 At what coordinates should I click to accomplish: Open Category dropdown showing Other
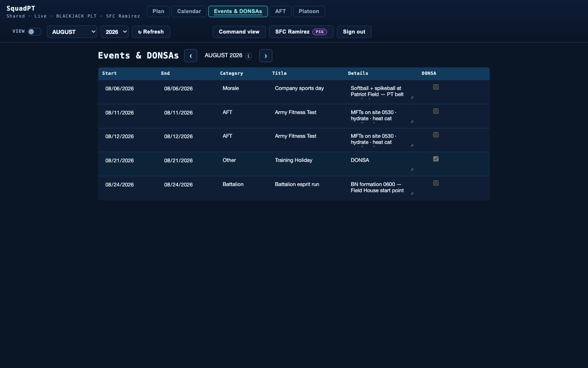(x=243, y=160)
